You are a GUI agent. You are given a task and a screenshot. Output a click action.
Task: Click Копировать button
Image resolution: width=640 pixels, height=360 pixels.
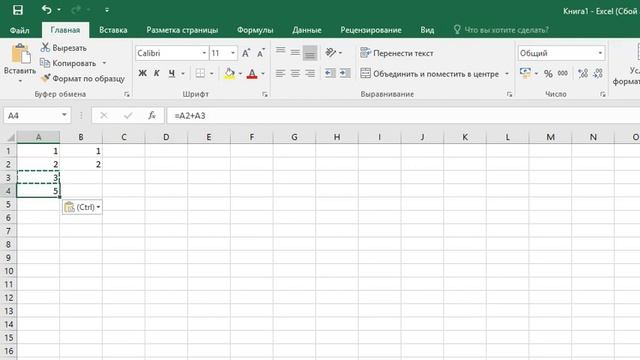coord(68,63)
